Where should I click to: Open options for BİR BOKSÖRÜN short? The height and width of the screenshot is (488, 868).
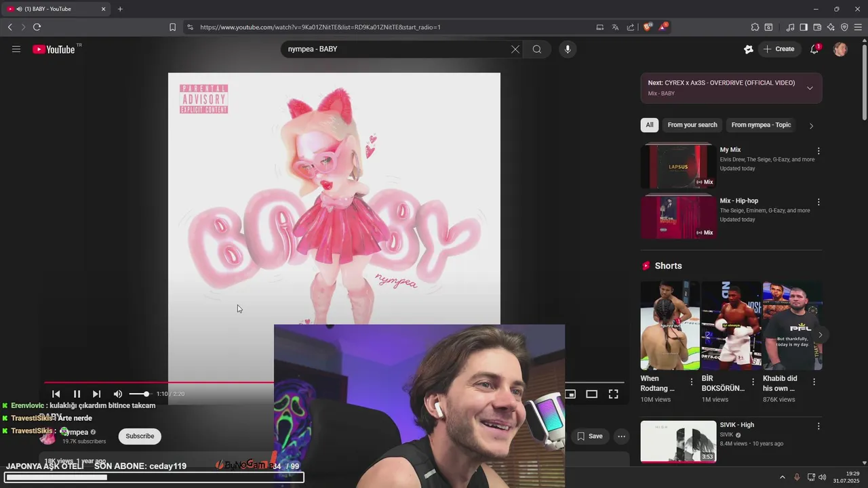pyautogui.click(x=753, y=382)
